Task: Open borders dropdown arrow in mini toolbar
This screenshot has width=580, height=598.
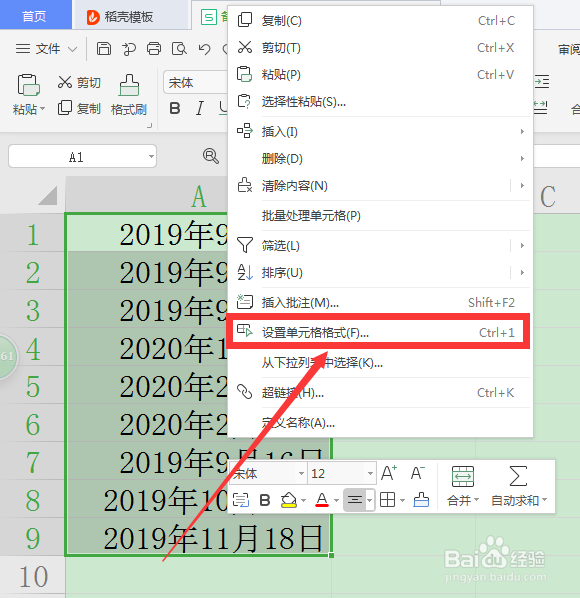Action: pyautogui.click(x=402, y=500)
